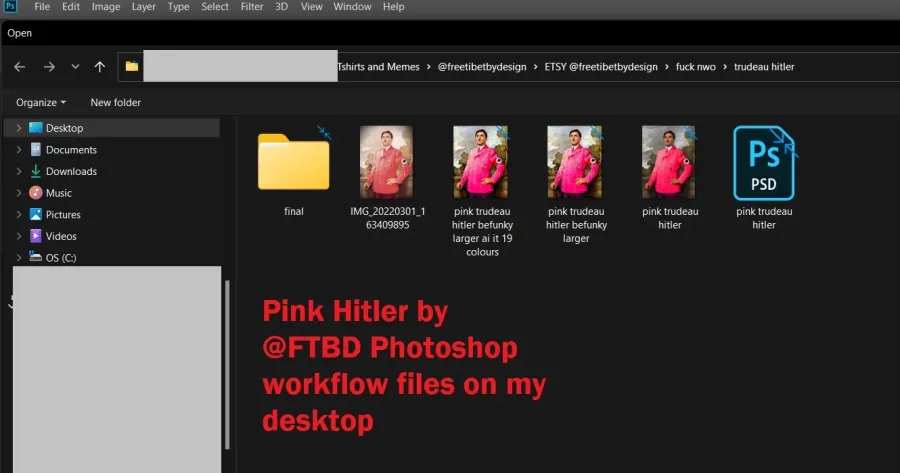Open the Layer menu
This screenshot has width=900, height=473.
(x=143, y=7)
